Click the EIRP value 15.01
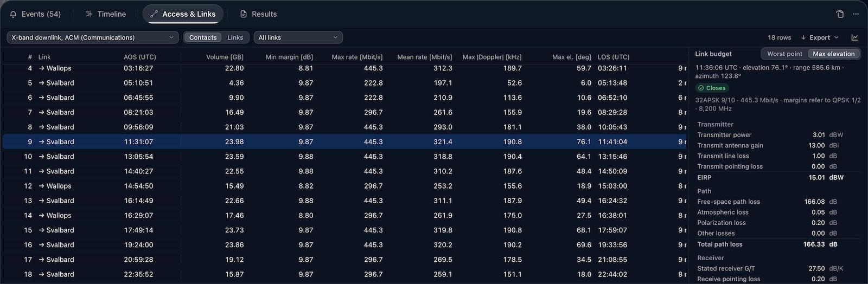The height and width of the screenshot is (284, 868). (816, 177)
